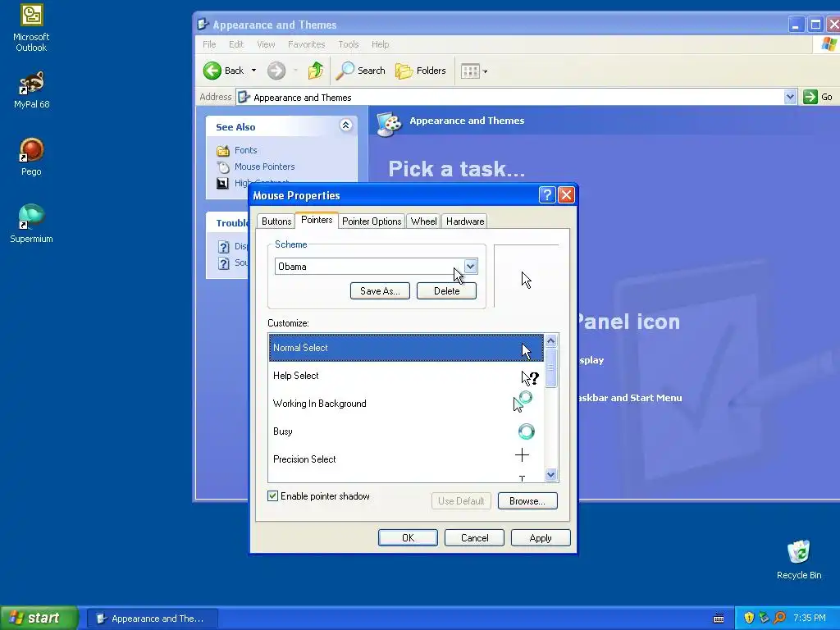The width and height of the screenshot is (840, 630).
Task: Select the Help Select pointer row
Action: [406, 376]
